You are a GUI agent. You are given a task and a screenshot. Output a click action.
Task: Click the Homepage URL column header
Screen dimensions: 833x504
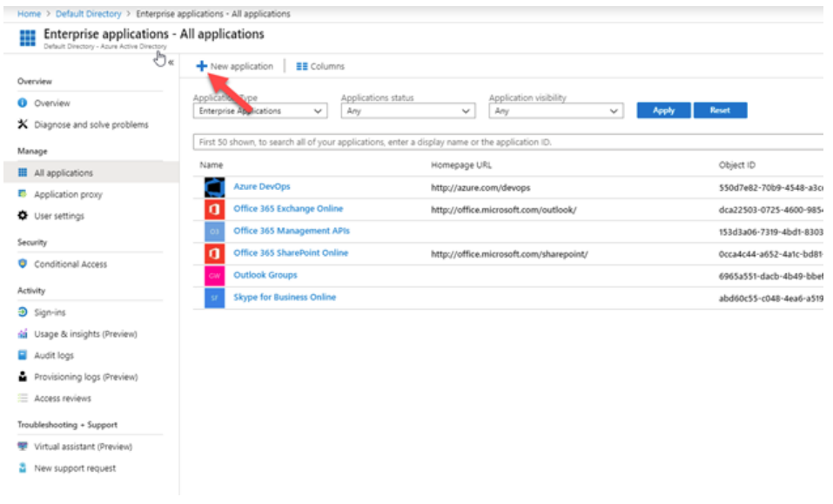click(x=461, y=165)
